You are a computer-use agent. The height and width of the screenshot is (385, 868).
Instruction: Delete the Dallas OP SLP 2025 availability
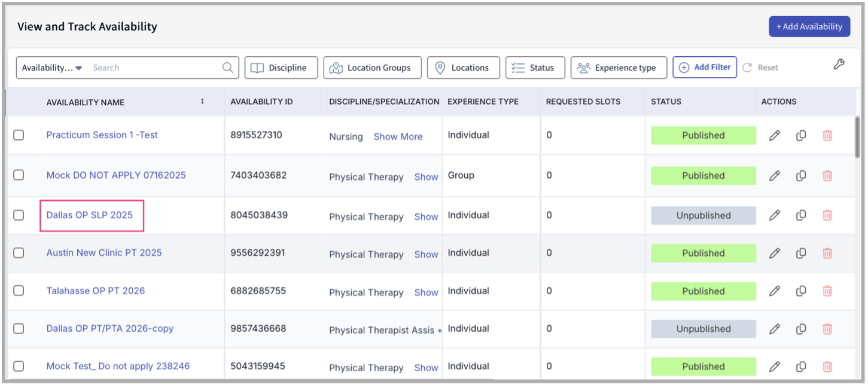pyautogui.click(x=827, y=215)
